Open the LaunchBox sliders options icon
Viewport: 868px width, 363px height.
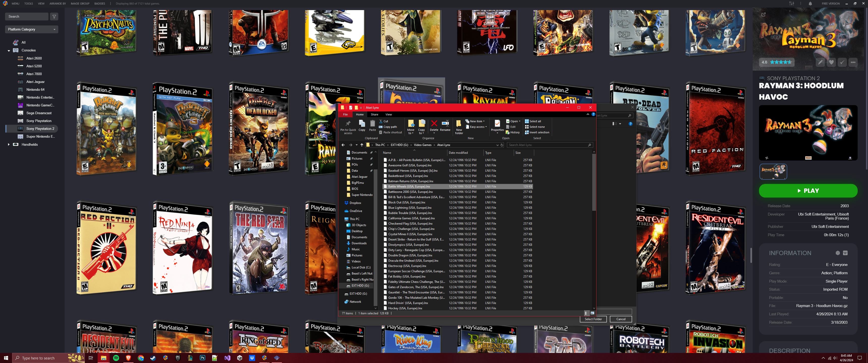pyautogui.click(x=792, y=4)
